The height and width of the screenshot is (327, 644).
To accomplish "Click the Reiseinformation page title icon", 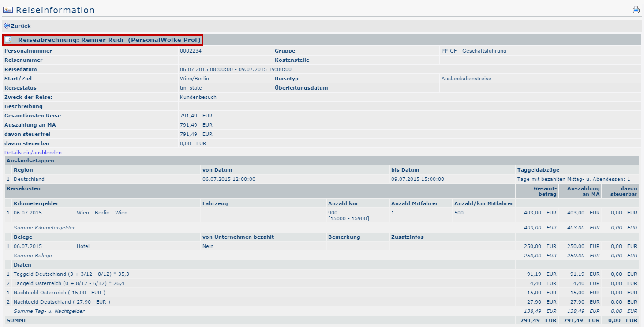I will (8, 10).
